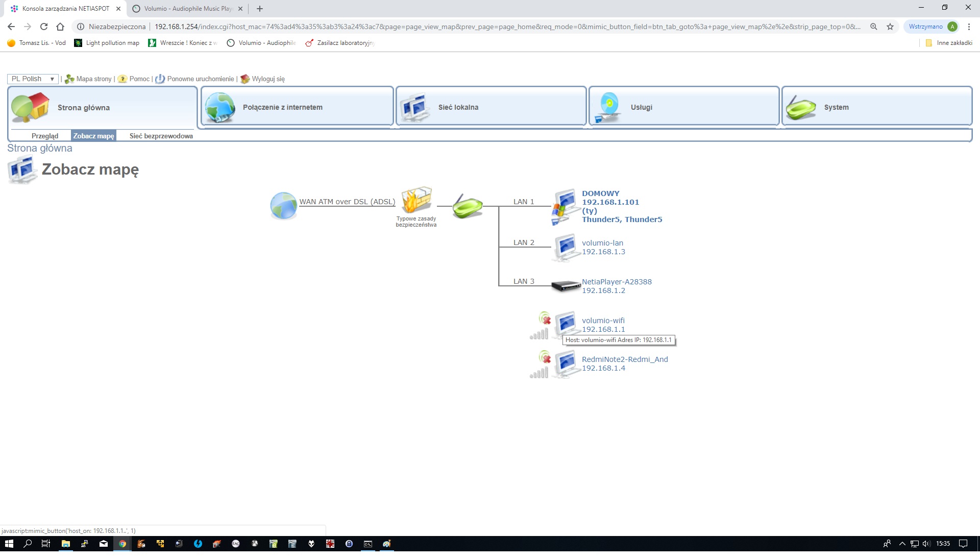Click the green router gateway icon on map
This screenshot has width=980, height=560.
pos(467,206)
